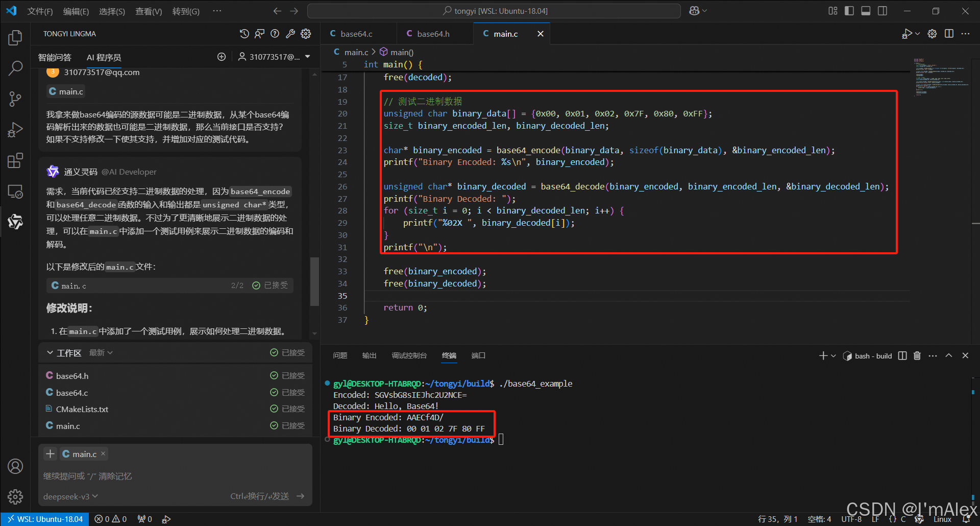This screenshot has width=980, height=526.
Task: Start a new chat with plus circle icon
Action: point(222,57)
